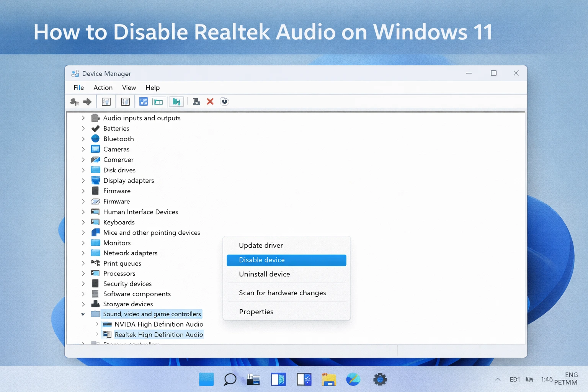
Task: Click the forward navigation arrow in the toolbar
Action: 88,101
